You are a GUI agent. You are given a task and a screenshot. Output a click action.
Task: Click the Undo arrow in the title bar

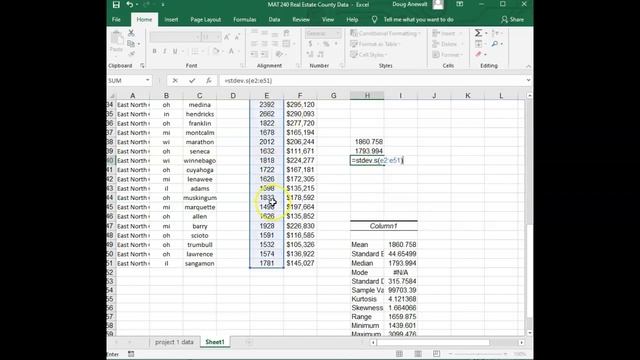click(x=130, y=4)
